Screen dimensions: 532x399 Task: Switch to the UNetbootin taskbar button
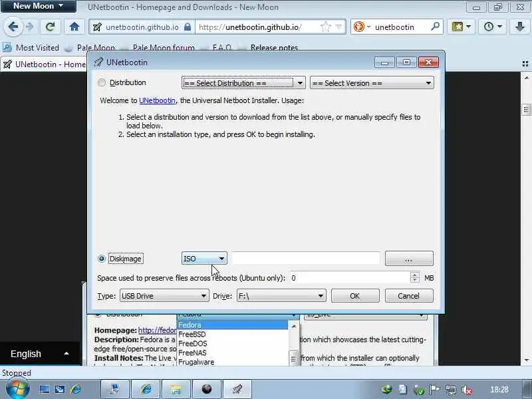(x=237, y=389)
